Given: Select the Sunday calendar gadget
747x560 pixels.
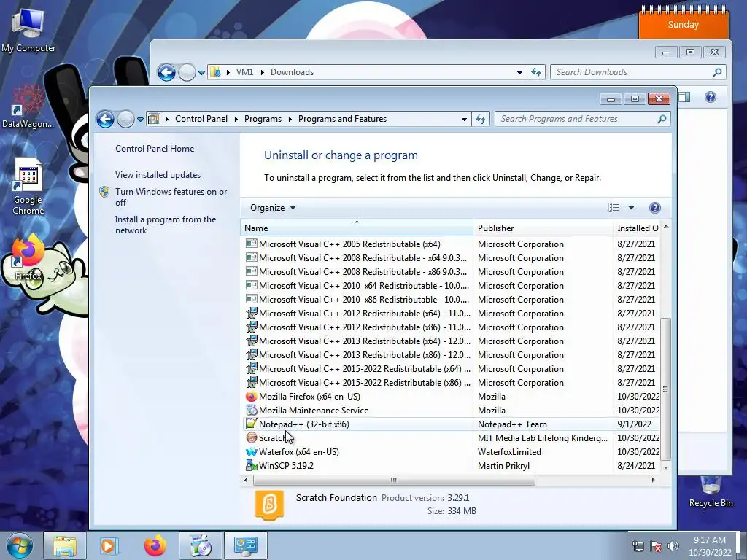Looking at the screenshot, I should (x=683, y=22).
